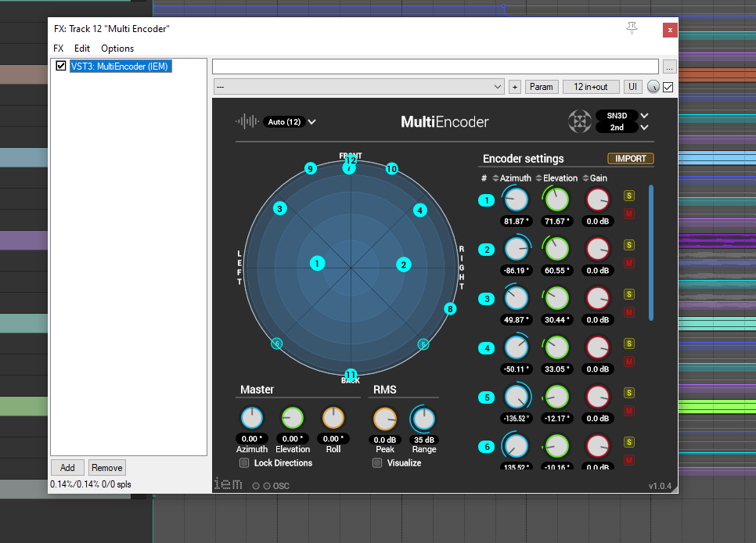Click the pin window icon
This screenshot has height=543, width=756.
click(x=632, y=28)
